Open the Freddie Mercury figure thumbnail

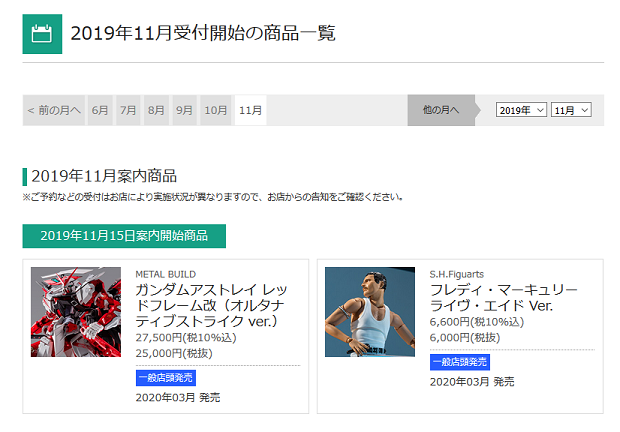(x=370, y=312)
